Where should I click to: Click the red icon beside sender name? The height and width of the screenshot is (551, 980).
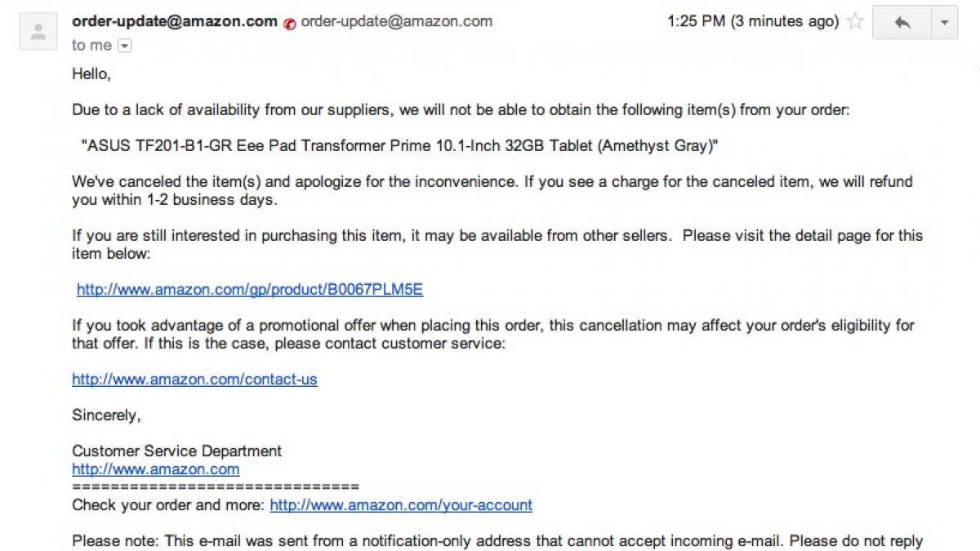pos(289,23)
